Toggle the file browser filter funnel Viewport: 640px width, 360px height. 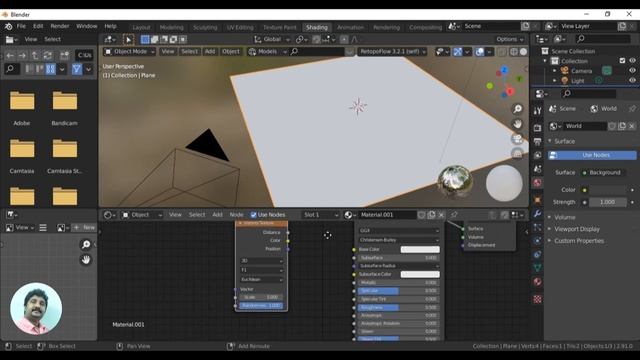click(x=77, y=69)
